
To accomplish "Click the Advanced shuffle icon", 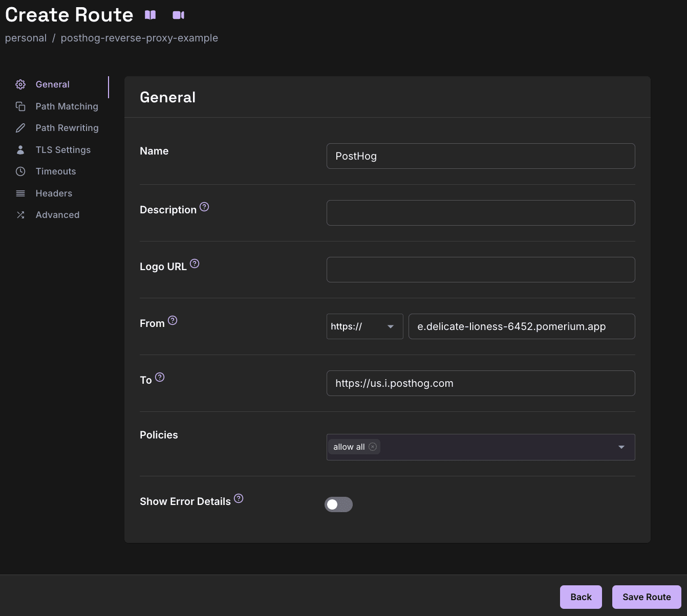I will 20,215.
